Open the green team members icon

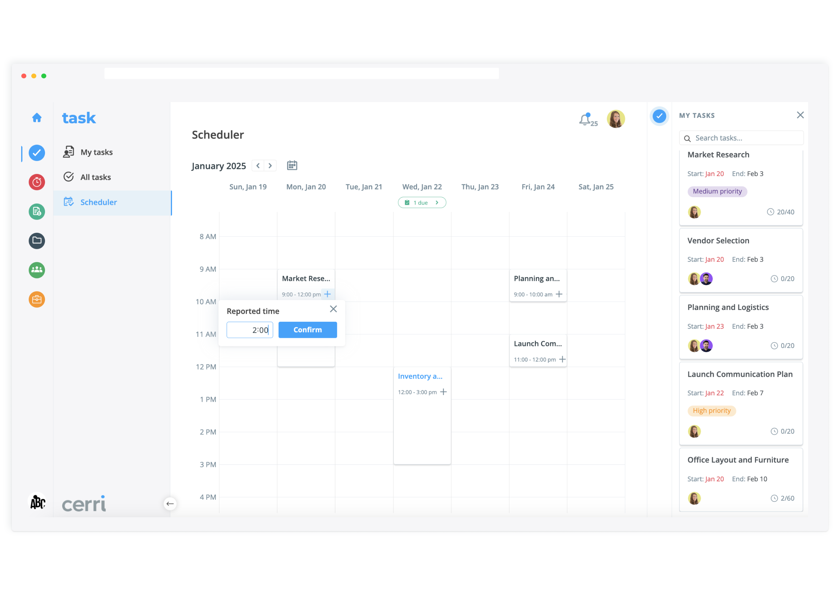pos(37,270)
